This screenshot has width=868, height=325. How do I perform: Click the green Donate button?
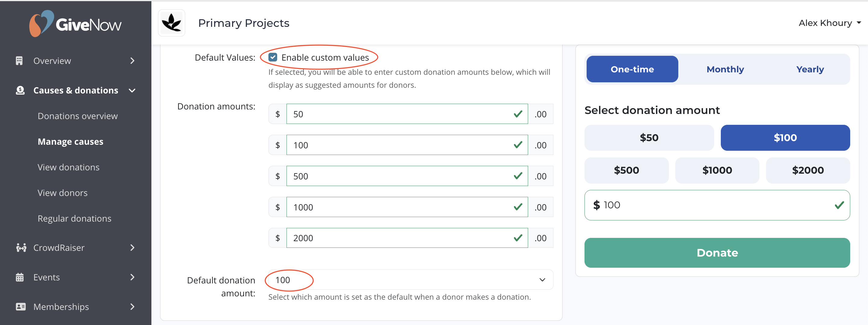point(717,253)
